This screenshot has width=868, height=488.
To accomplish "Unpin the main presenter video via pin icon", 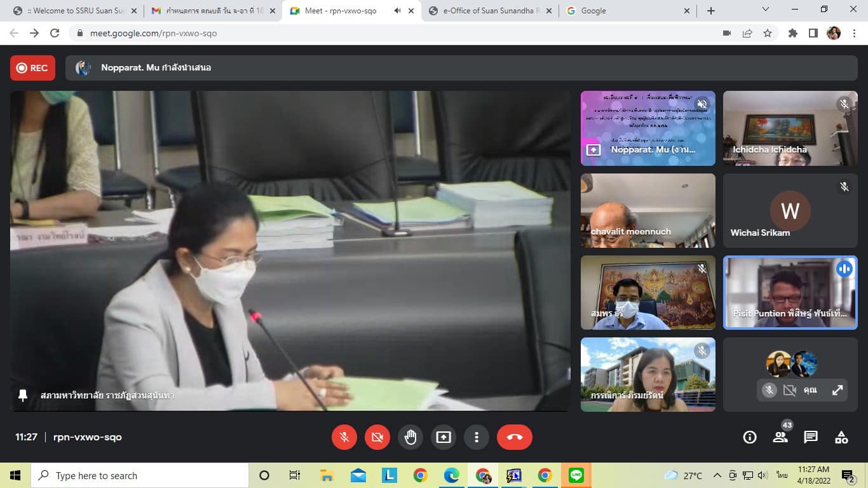I will [x=23, y=395].
